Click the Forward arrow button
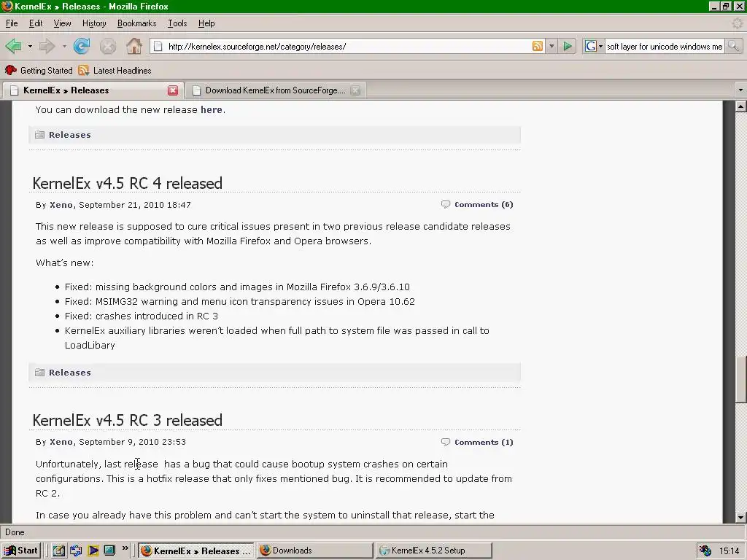The width and height of the screenshot is (747, 560). [x=47, y=46]
